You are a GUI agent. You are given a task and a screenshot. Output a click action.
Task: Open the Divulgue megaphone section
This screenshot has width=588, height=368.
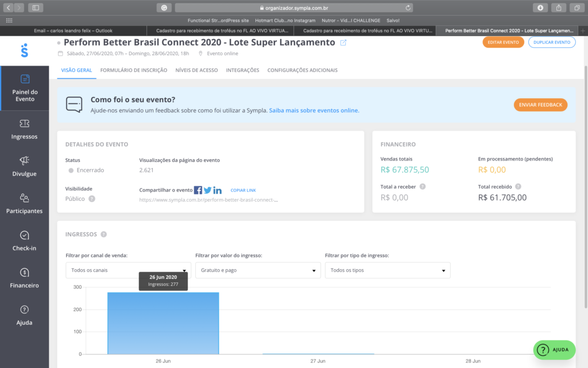pyautogui.click(x=24, y=166)
